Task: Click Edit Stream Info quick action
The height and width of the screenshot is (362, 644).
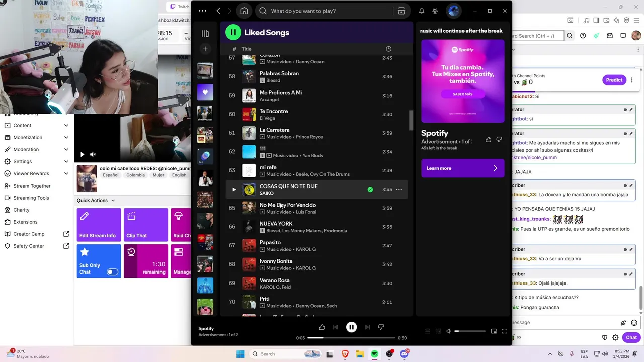Action: pos(99,225)
